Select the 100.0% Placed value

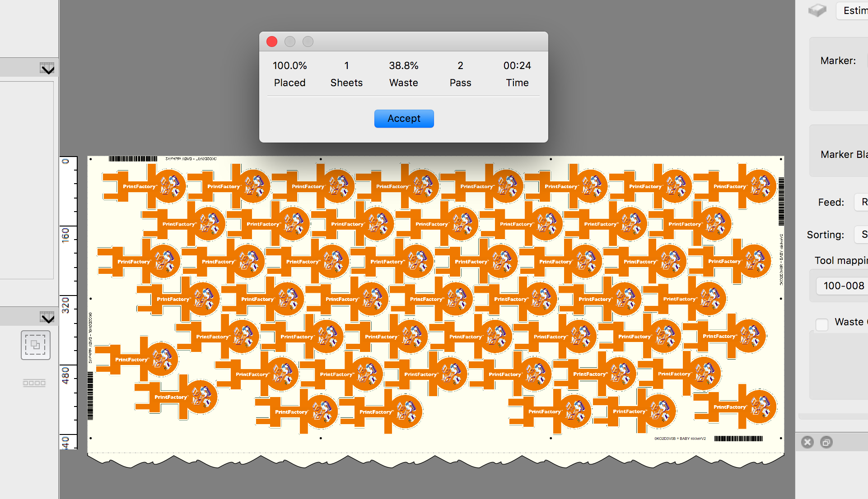coord(290,65)
